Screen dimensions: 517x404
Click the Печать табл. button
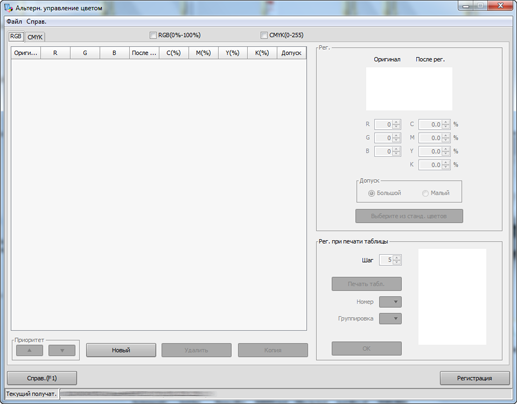(x=366, y=284)
